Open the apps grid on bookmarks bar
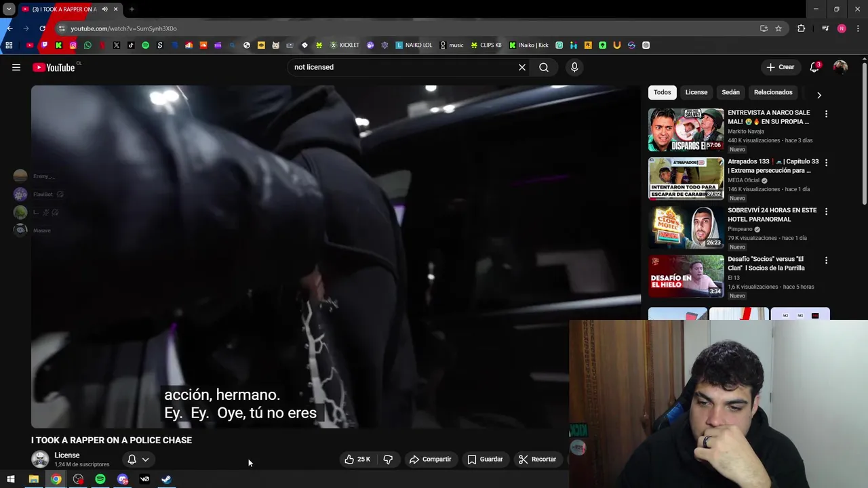 (x=9, y=45)
